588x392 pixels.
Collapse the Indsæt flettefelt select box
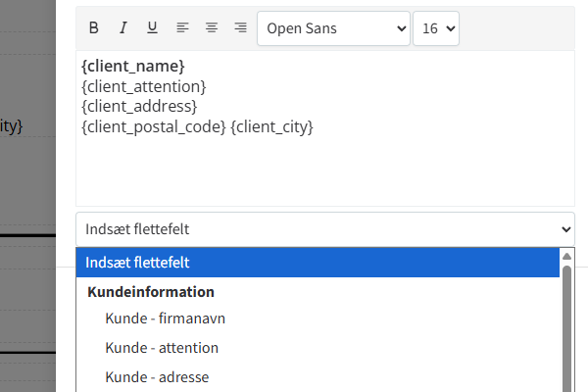coord(324,229)
